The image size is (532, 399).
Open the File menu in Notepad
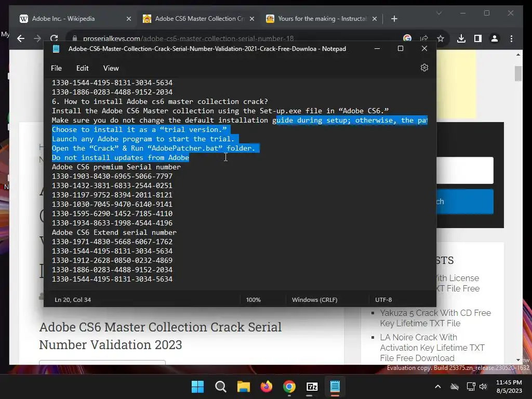tap(56, 68)
